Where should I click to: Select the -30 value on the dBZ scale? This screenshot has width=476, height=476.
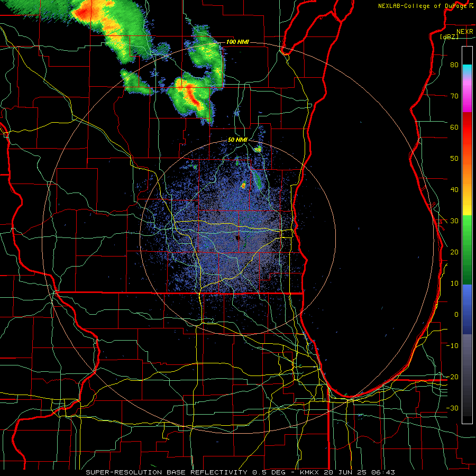(452, 408)
